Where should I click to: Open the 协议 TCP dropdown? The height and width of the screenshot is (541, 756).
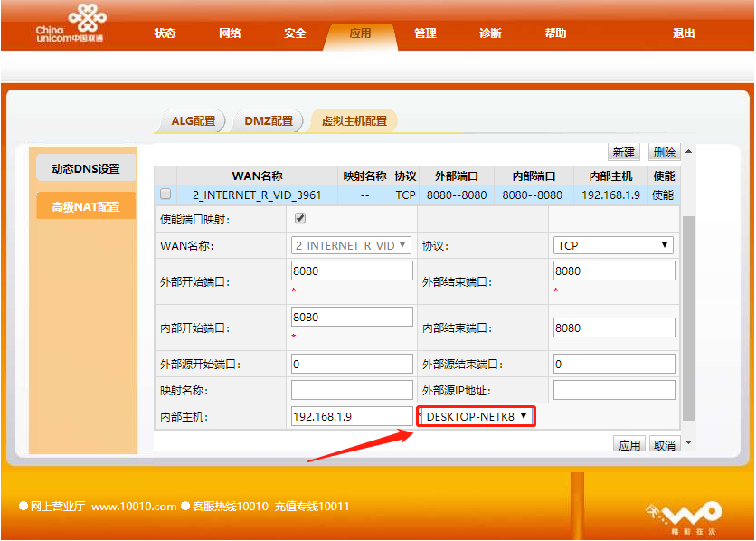613,245
